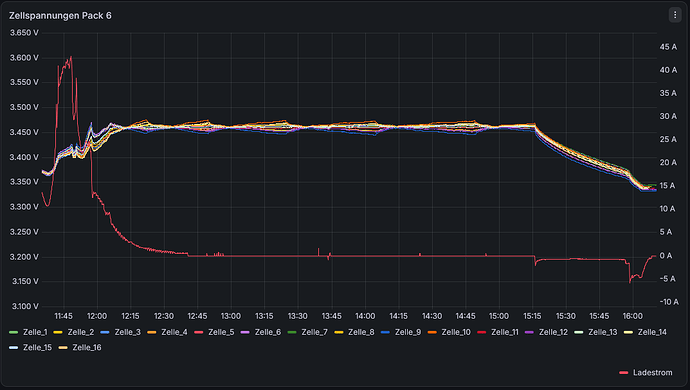
Task: Click the 0 A right axis label
Action: pyautogui.click(x=665, y=256)
